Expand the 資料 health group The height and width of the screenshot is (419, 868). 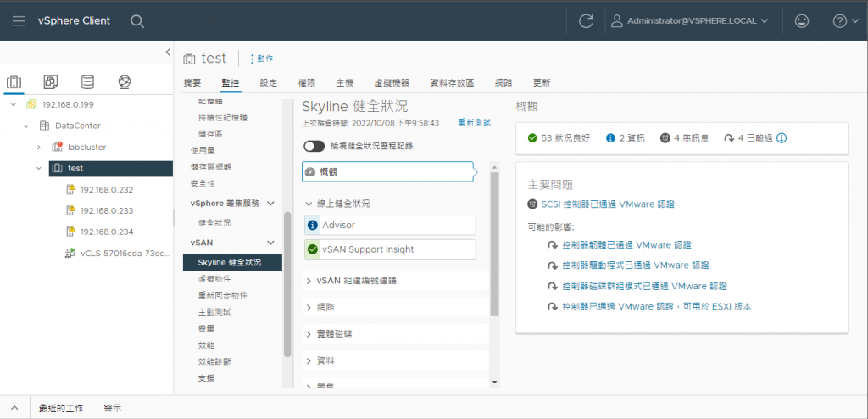tap(309, 360)
